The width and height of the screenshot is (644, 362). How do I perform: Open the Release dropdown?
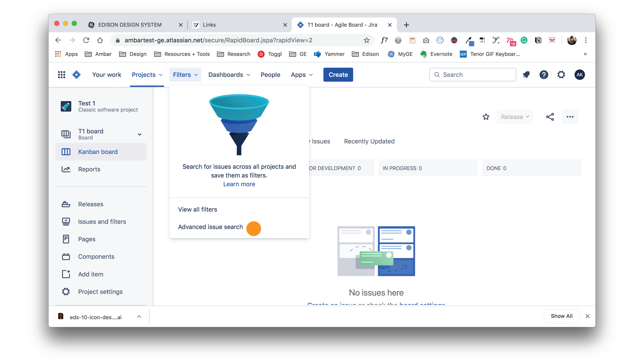515,117
